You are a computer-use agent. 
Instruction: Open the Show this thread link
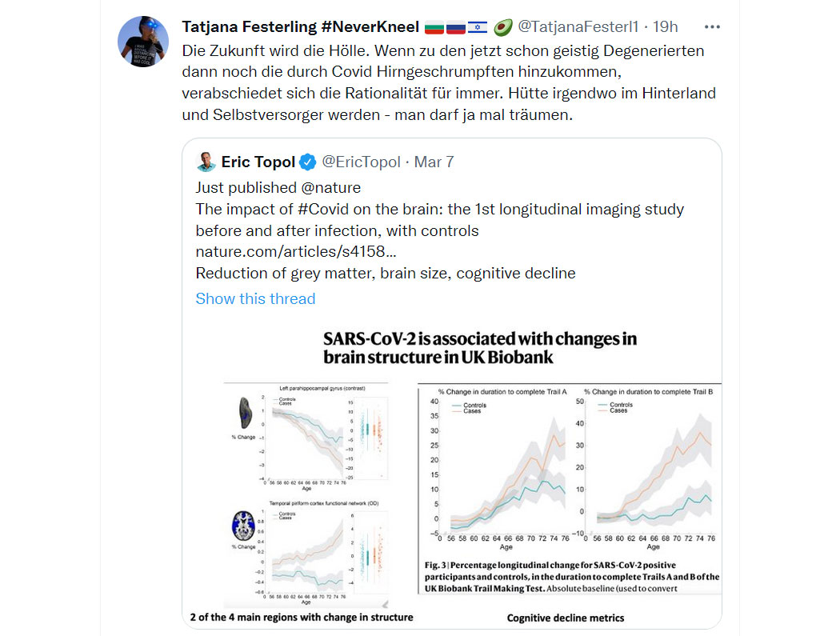(x=255, y=298)
